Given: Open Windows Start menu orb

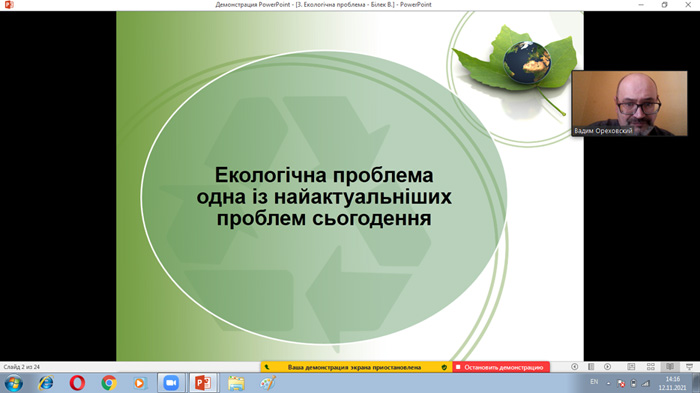Looking at the screenshot, I should pyautogui.click(x=14, y=383).
